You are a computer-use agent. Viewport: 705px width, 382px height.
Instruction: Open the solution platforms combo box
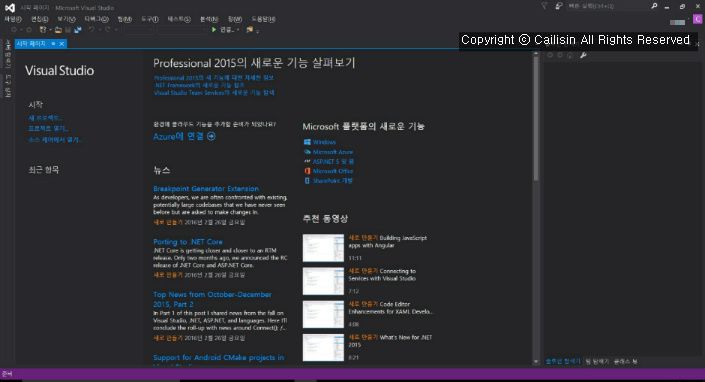pos(182,30)
